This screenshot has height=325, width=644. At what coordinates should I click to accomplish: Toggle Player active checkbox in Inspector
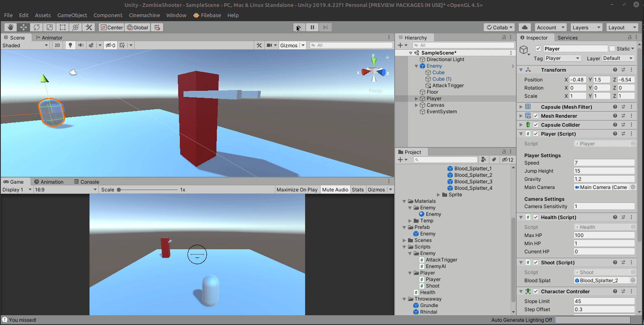pyautogui.click(x=538, y=48)
